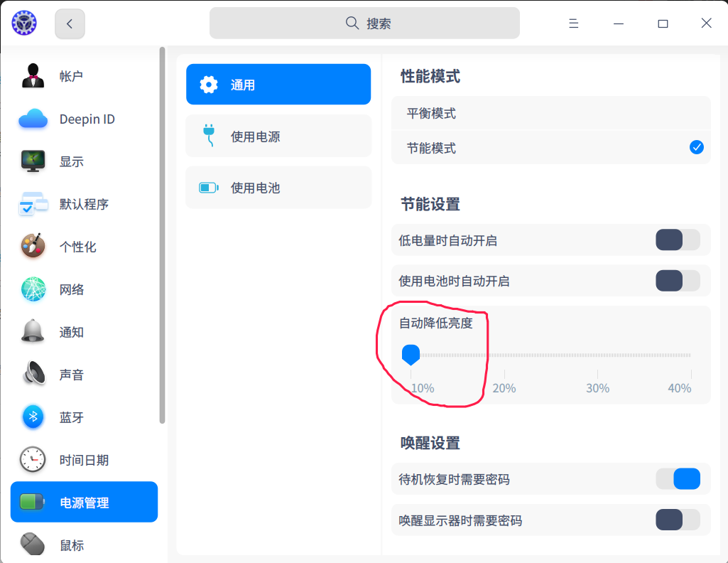The width and height of the screenshot is (728, 563).
Task: Open Deepin ID label in sidebar
Action: pyautogui.click(x=87, y=119)
